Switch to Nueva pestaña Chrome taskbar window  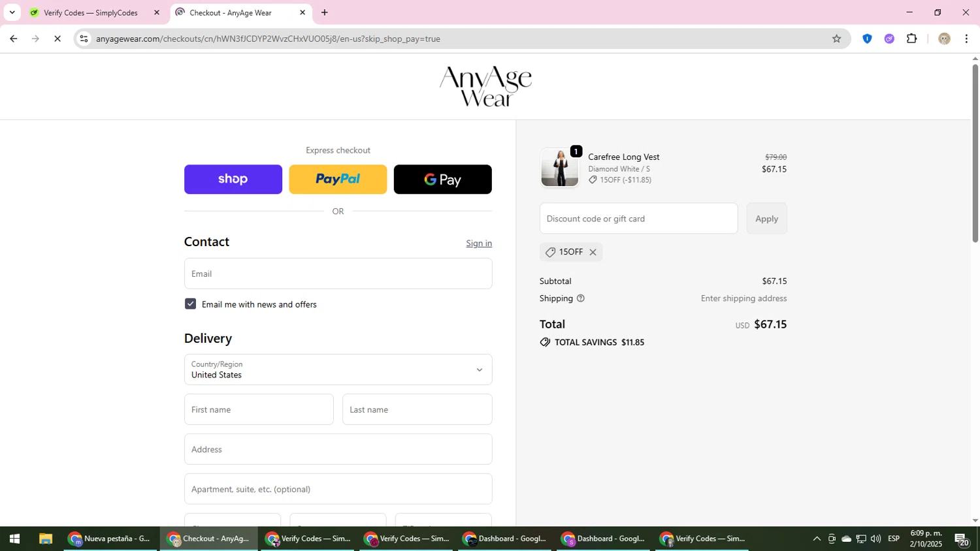110,539
